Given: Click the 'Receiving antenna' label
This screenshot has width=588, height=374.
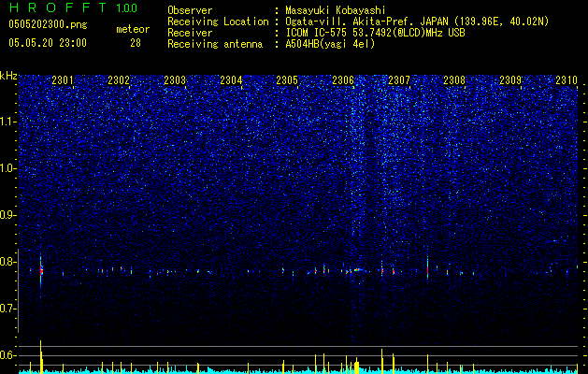Looking at the screenshot, I should coord(215,44).
